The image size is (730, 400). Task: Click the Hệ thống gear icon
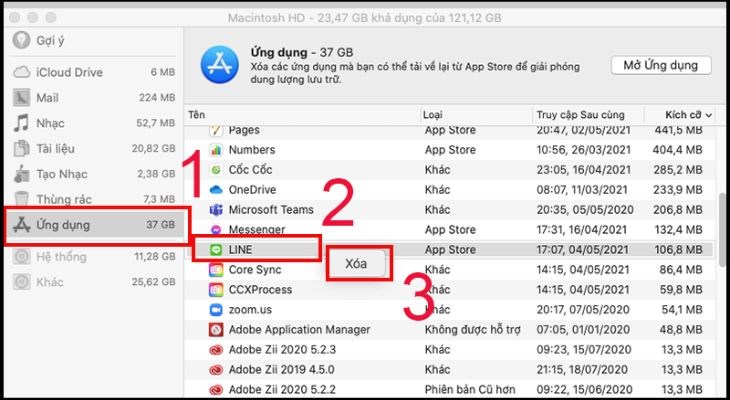pyautogui.click(x=21, y=257)
